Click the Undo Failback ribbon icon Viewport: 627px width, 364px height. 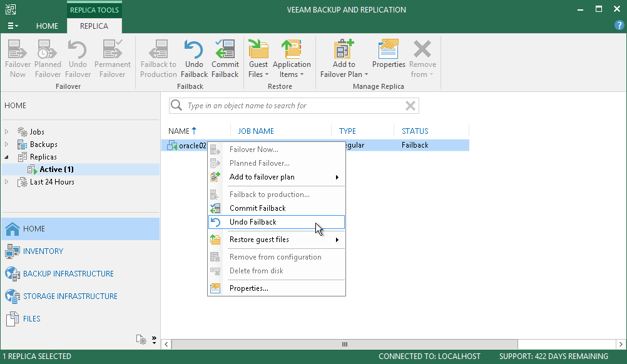pyautogui.click(x=194, y=58)
